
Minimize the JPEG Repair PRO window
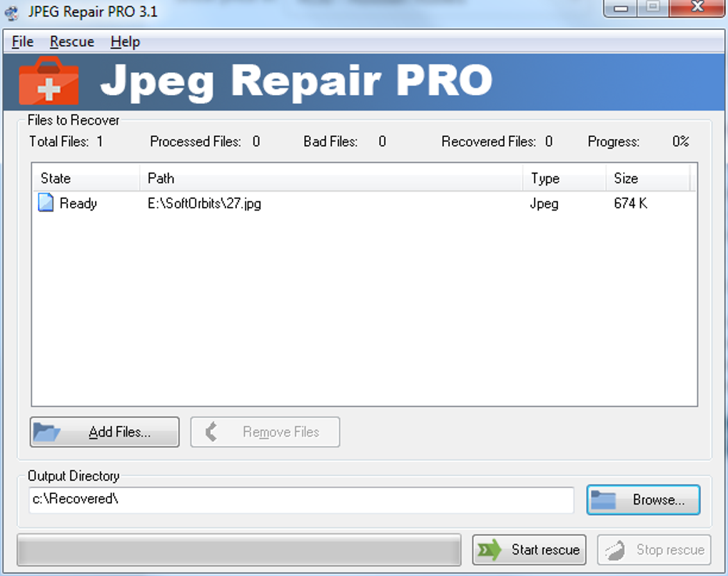(621, 8)
